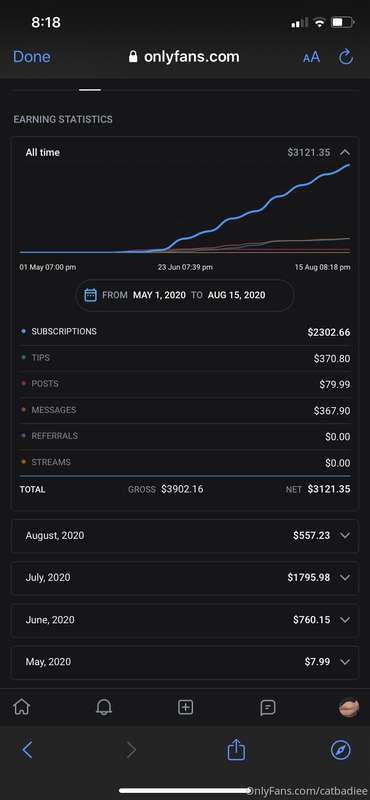Tap the browser back arrow
The image size is (370, 800).
pos(28,750)
